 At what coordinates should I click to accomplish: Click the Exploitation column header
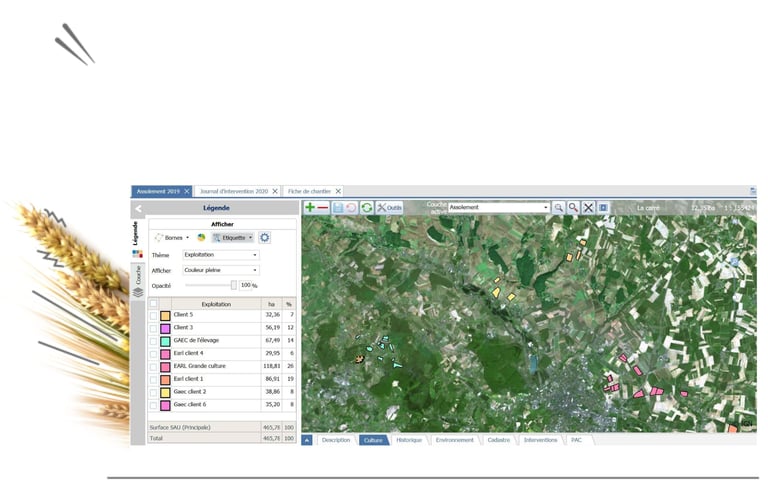pos(216,304)
